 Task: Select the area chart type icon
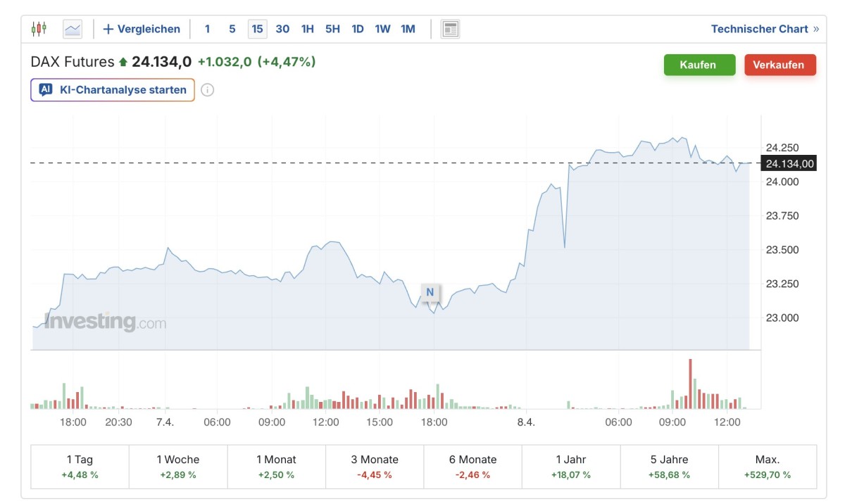73,29
